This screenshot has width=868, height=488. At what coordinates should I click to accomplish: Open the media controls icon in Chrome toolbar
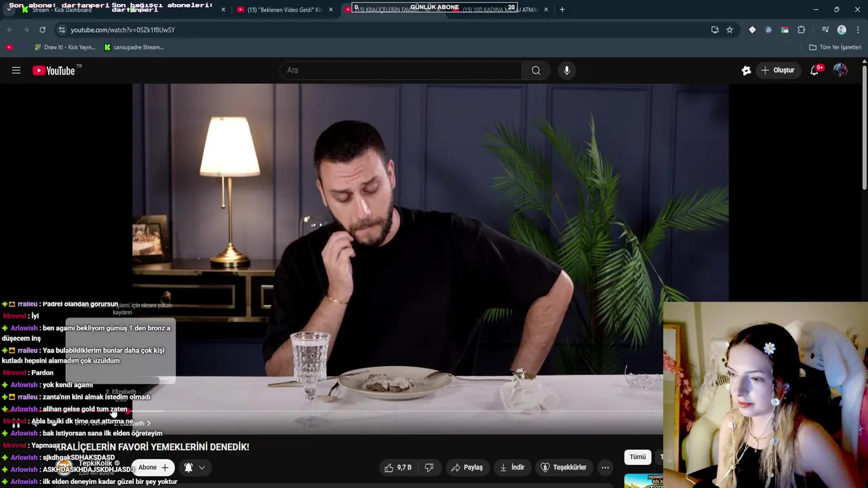click(825, 30)
